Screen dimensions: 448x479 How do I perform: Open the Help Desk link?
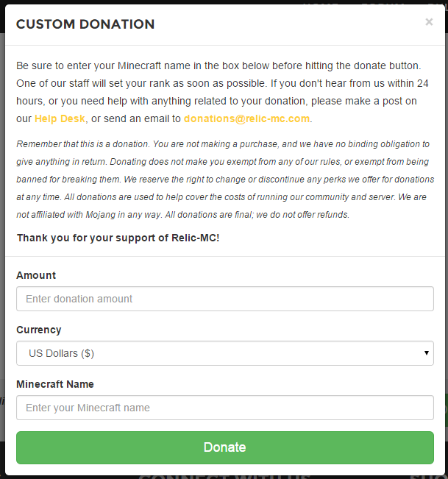[x=60, y=118]
